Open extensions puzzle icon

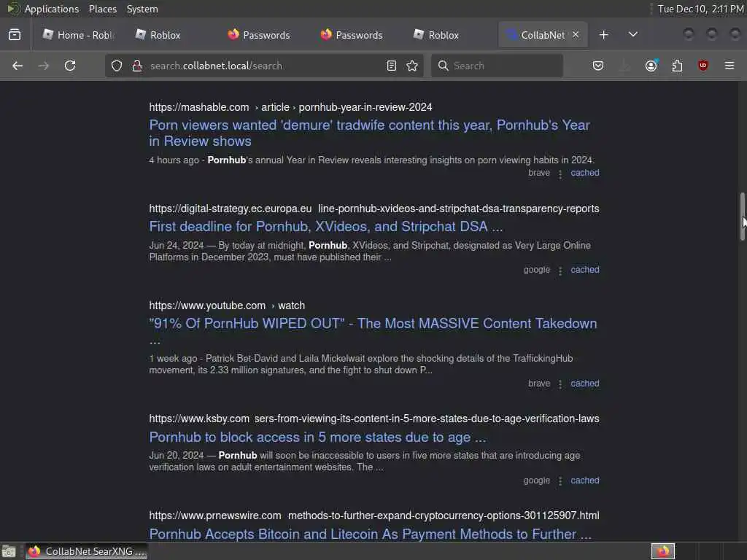[x=677, y=66]
